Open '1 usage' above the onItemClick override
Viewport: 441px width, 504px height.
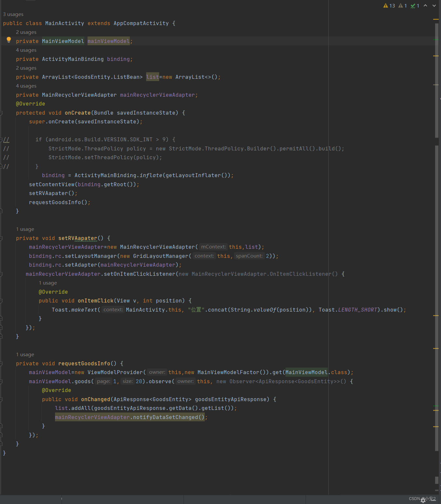pos(48,283)
